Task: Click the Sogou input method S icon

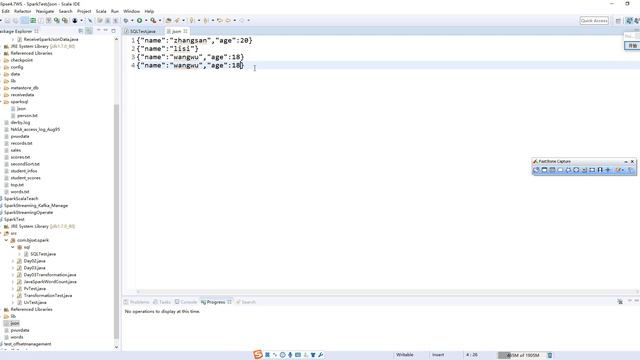Action: tap(258, 355)
